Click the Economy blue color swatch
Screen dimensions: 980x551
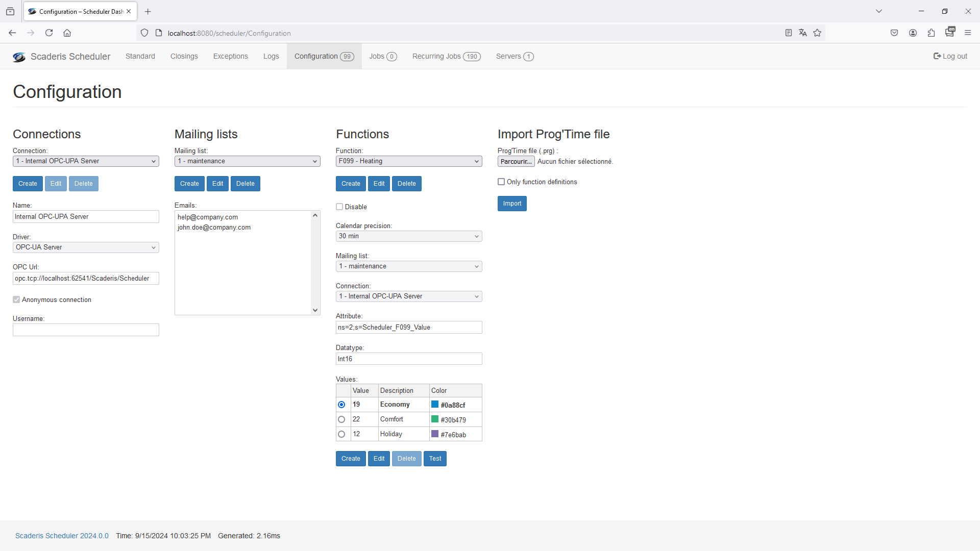point(435,405)
